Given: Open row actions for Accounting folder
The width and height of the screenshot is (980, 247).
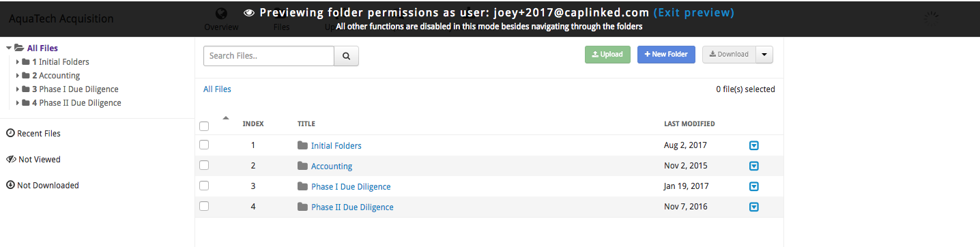Looking at the screenshot, I should pyautogui.click(x=754, y=166).
